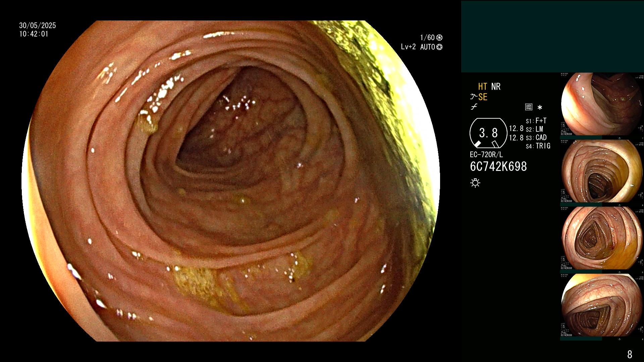The image size is (644, 362).
Task: Click the structure enhancement arrow icon before SE
Action: [x=474, y=97]
